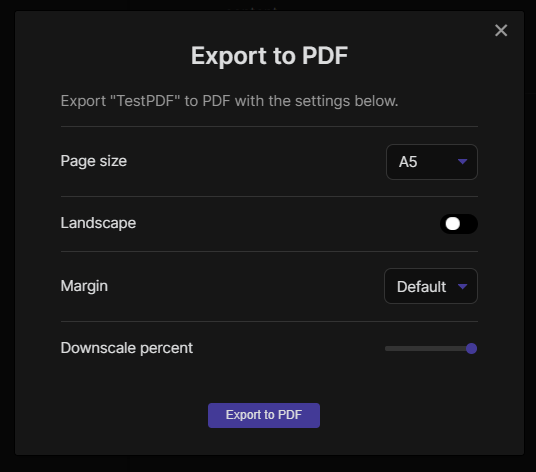Image resolution: width=536 pixels, height=472 pixels.
Task: Open the Page size A5 dropdown
Action: click(x=432, y=162)
